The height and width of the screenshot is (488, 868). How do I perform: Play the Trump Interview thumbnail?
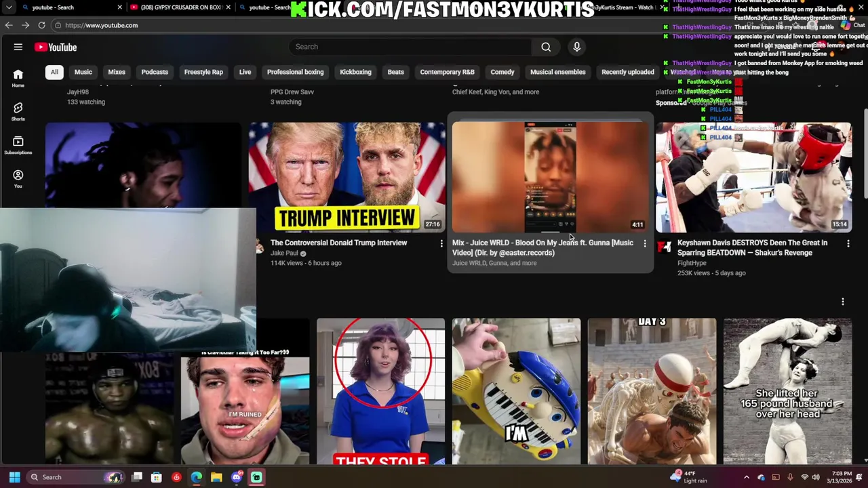pyautogui.click(x=347, y=177)
